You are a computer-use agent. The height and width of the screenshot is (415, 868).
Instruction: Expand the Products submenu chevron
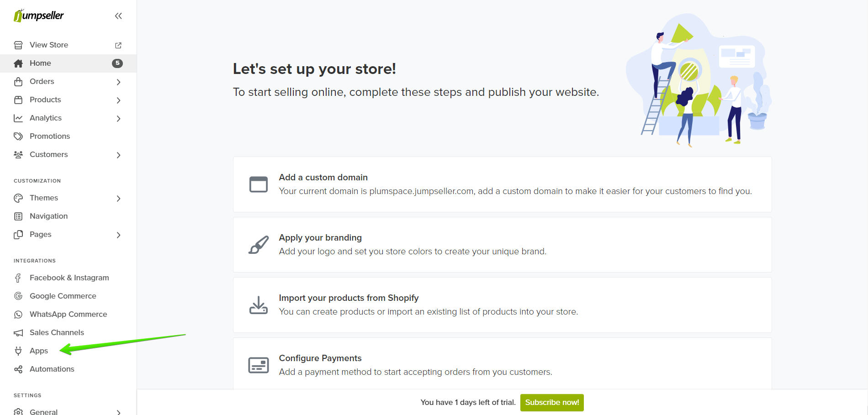pos(118,100)
